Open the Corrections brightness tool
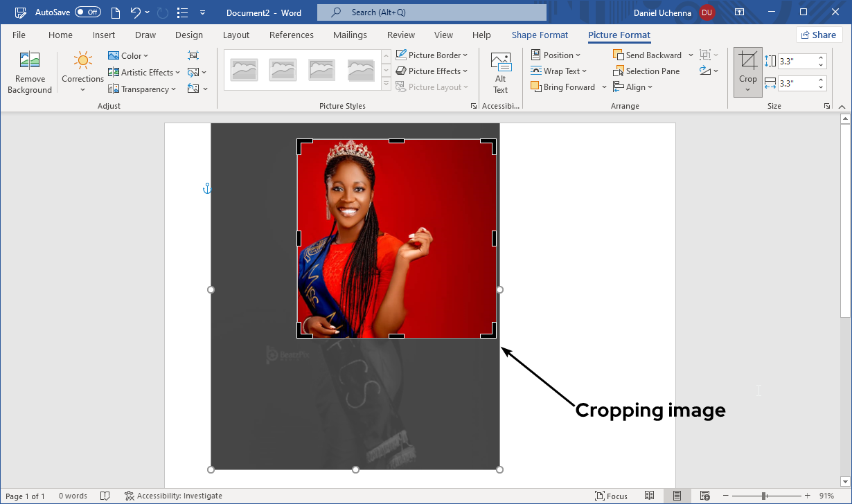The width and height of the screenshot is (852, 504). (82, 61)
